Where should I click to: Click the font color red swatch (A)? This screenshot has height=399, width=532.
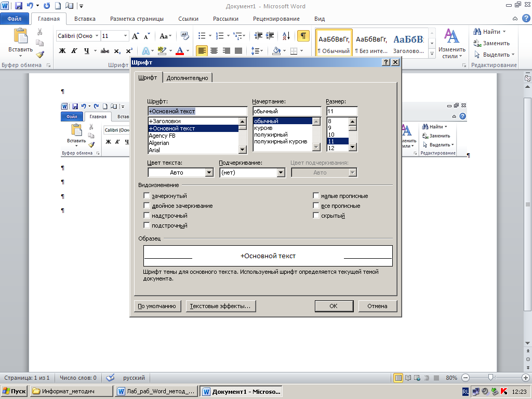point(180,51)
